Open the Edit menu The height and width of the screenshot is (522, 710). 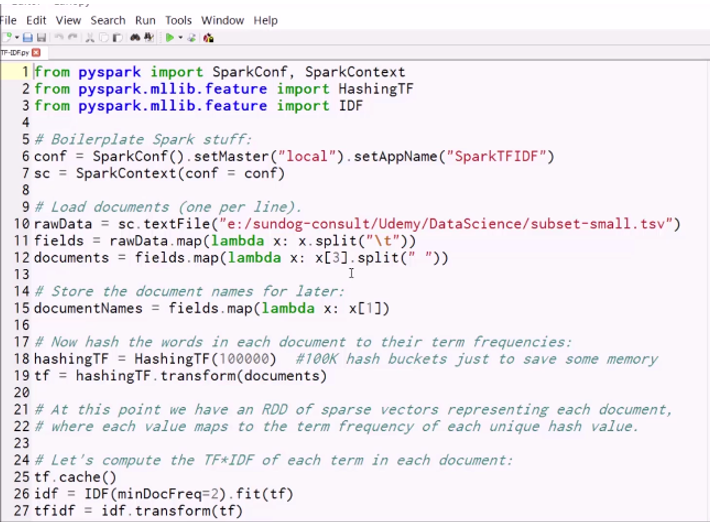coord(36,20)
